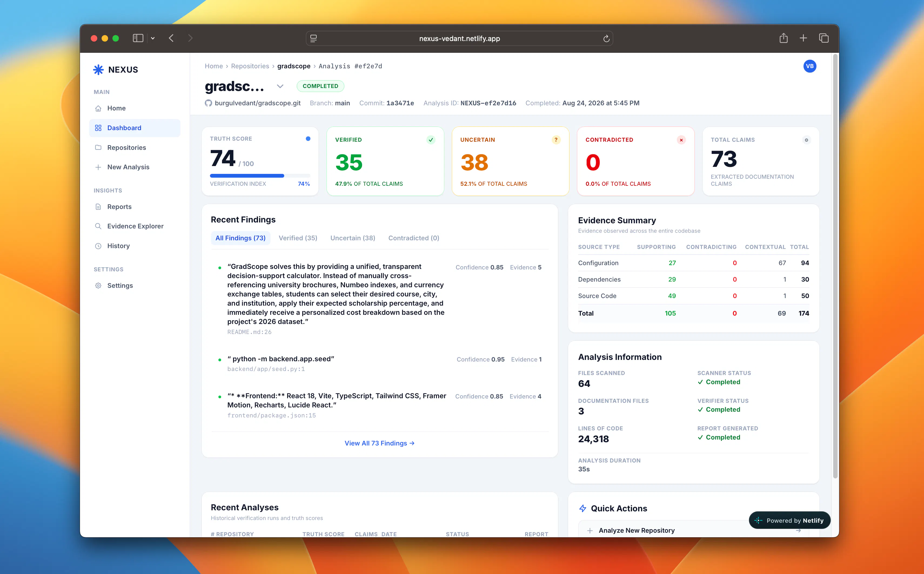Click the COMPLETED status badge
Image resolution: width=924 pixels, height=574 pixels.
pyautogui.click(x=320, y=86)
